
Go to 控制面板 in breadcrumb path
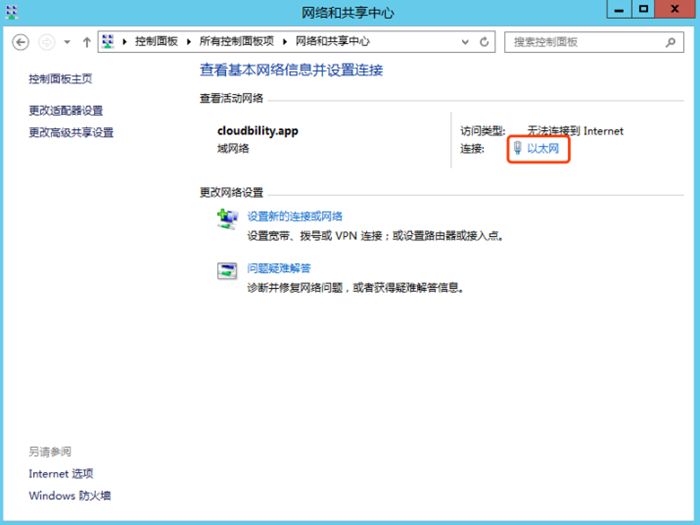click(x=156, y=42)
